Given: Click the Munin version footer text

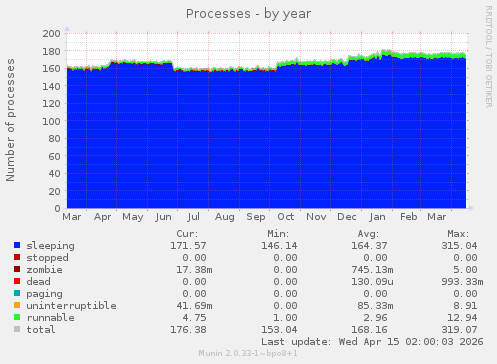Looking at the screenshot, I should (x=248, y=353).
